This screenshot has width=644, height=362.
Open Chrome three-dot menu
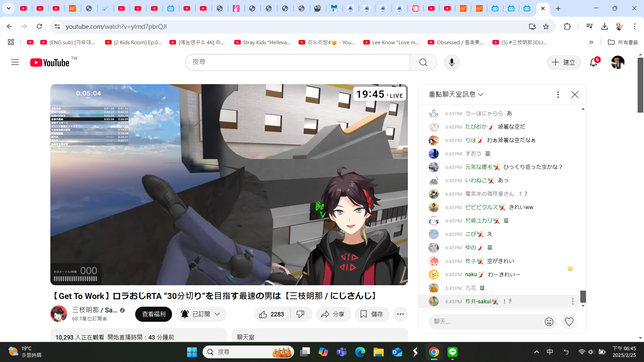pyautogui.click(x=635, y=26)
